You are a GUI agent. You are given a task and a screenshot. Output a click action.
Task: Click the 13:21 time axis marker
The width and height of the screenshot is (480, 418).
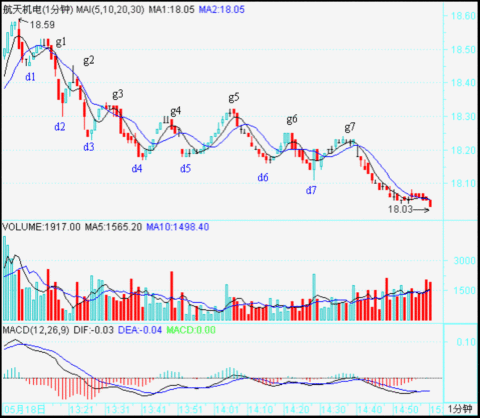coord(82,409)
